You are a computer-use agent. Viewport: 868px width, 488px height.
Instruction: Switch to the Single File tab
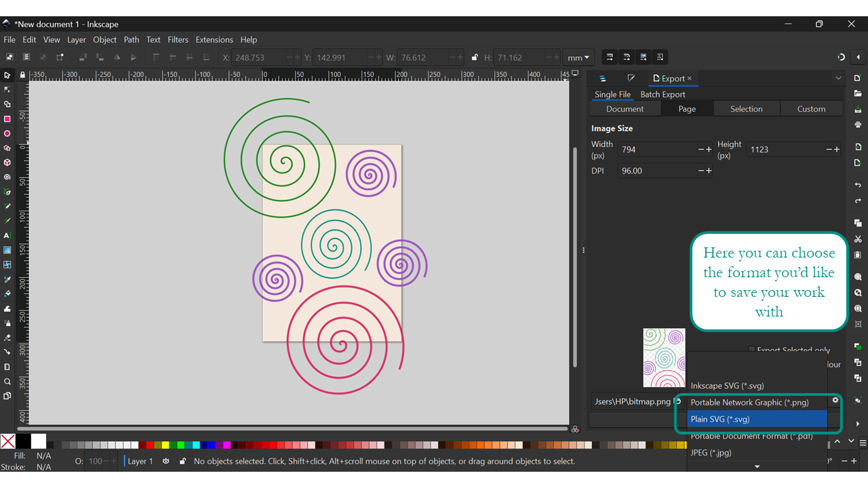(613, 95)
